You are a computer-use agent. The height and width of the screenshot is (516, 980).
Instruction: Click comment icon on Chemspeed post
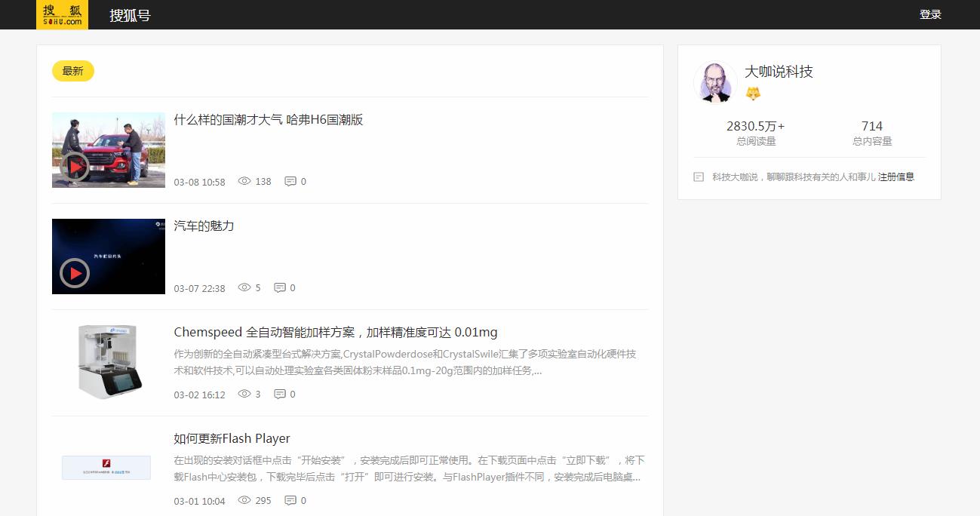(x=280, y=394)
